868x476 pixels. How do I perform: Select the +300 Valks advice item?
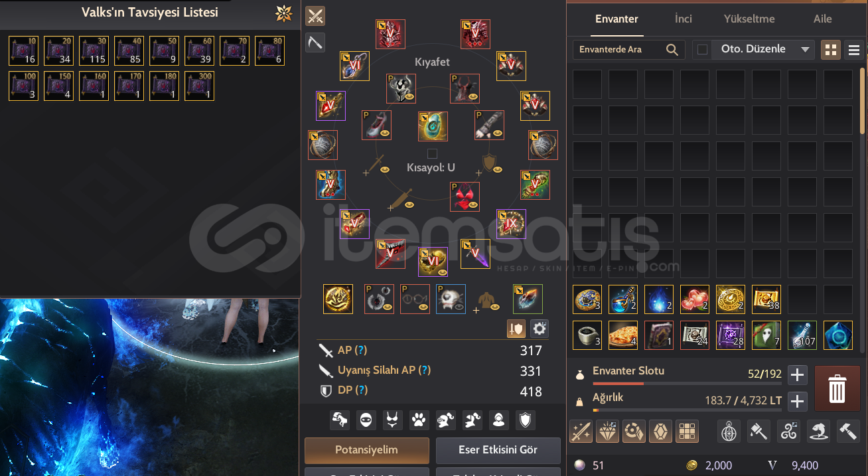point(199,86)
